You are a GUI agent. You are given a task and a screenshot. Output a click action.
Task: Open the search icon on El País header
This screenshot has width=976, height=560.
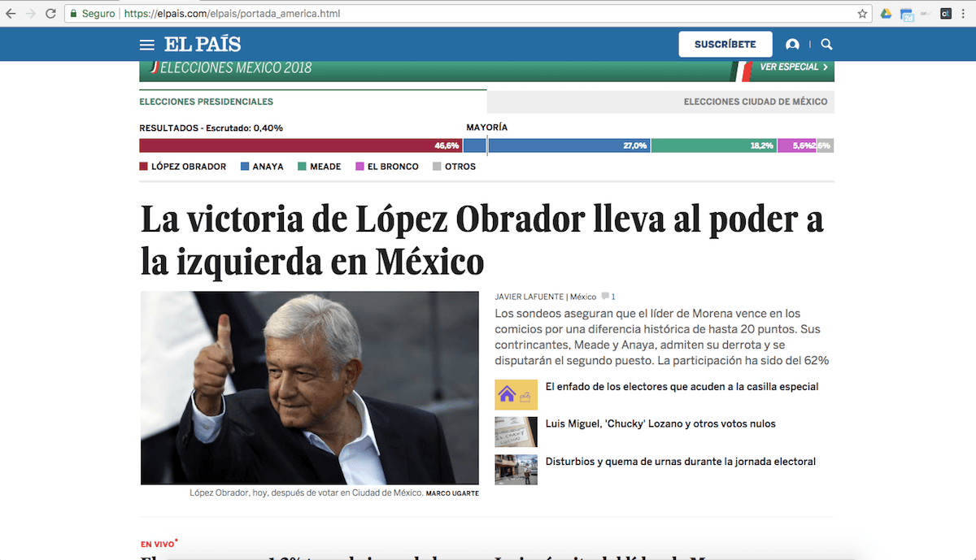(826, 44)
